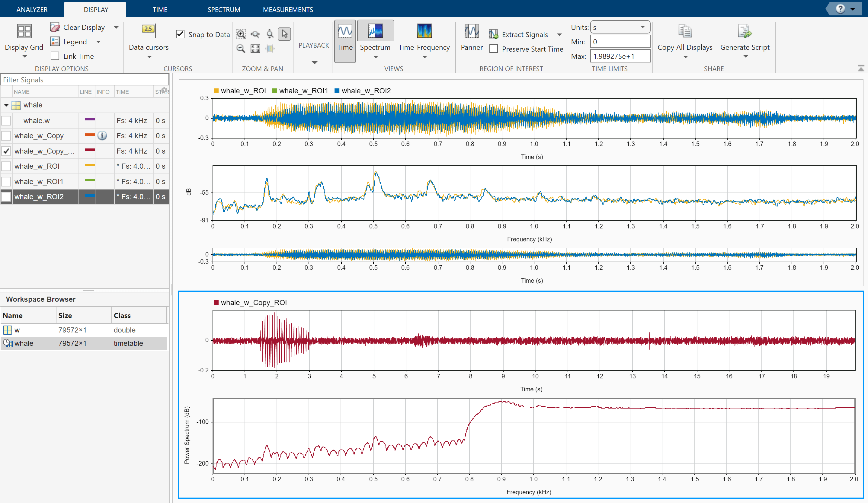Click whale_w_ROI yellow line color swatch
The image size is (868, 503).
tap(90, 166)
